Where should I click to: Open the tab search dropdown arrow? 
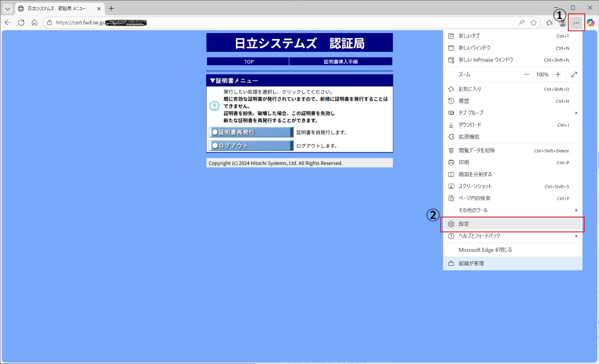coord(8,8)
